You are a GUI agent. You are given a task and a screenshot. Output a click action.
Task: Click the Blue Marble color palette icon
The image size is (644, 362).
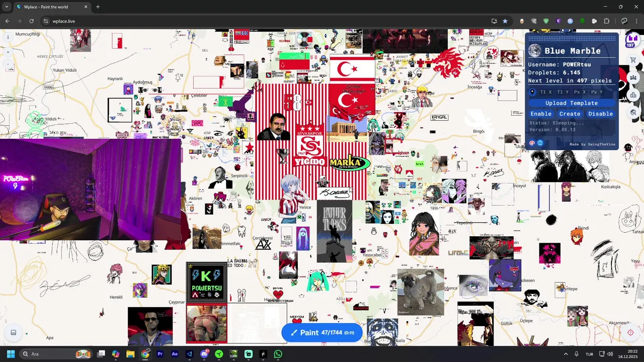(x=532, y=143)
